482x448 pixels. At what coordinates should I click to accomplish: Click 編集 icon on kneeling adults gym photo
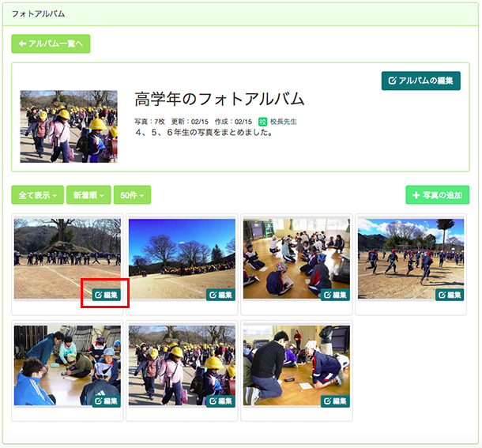click(335, 401)
